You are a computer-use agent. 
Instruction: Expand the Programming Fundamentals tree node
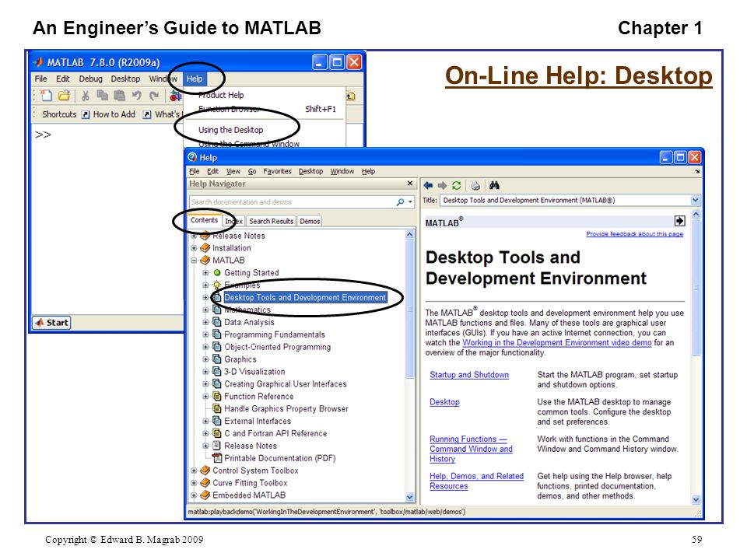pyautogui.click(x=205, y=334)
